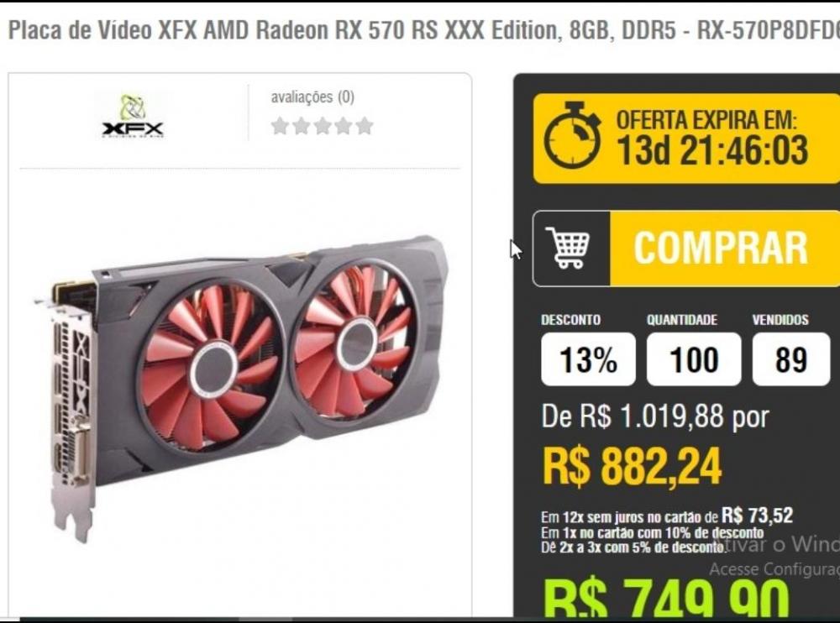Click the original price De R$ 1.019,88
Screen dimensions: 840x623
point(633,416)
